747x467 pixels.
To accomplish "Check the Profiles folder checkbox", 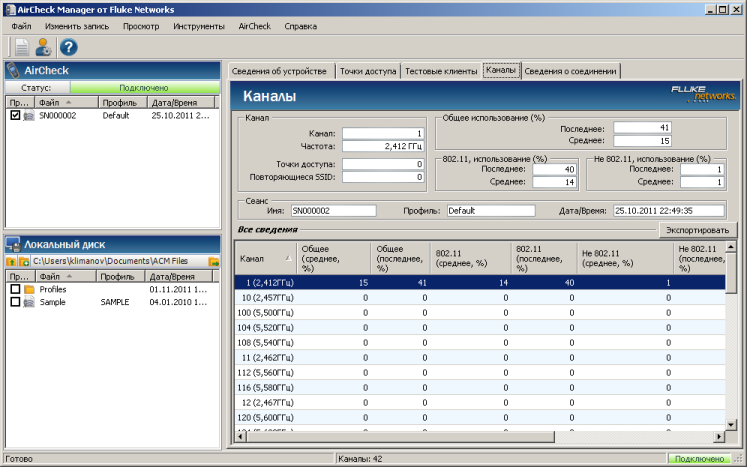I will [15, 289].
